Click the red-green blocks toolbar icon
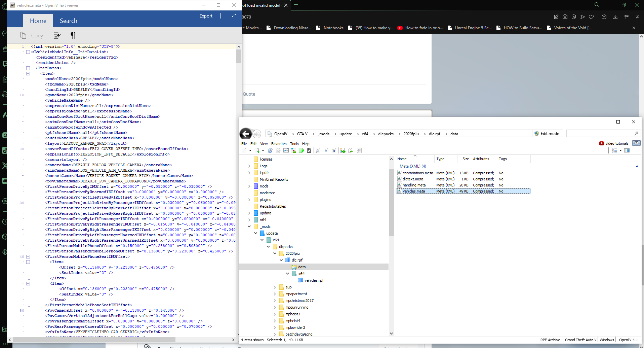The height and width of the screenshot is (348, 644). [294, 150]
